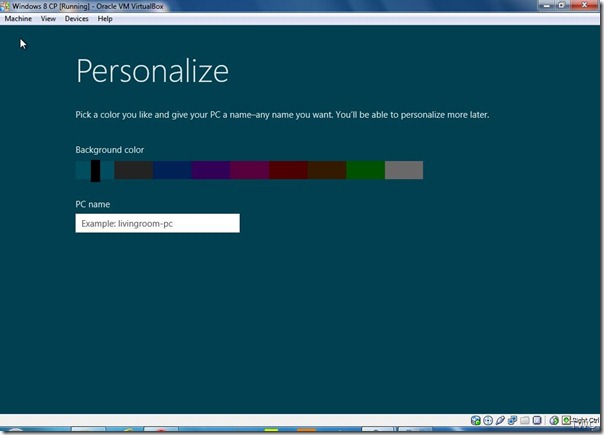Click the USB devices status icon
Screen dimensions: 604x435
(x=500, y=420)
